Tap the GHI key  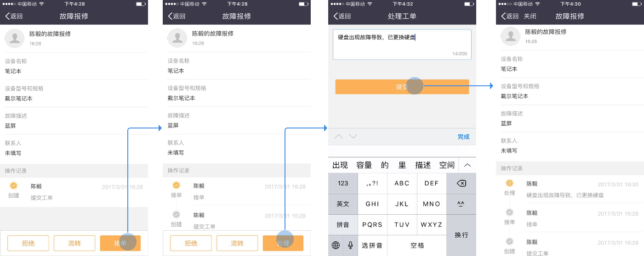pyautogui.click(x=372, y=204)
